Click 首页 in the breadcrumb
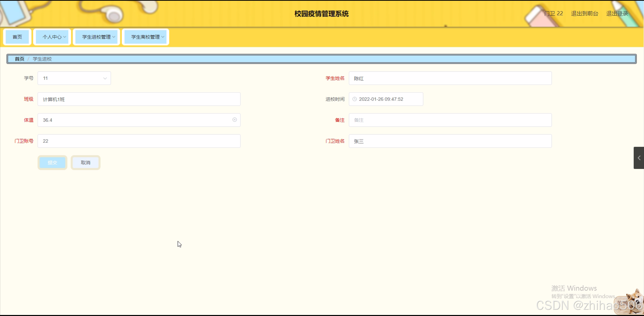 (x=19, y=59)
